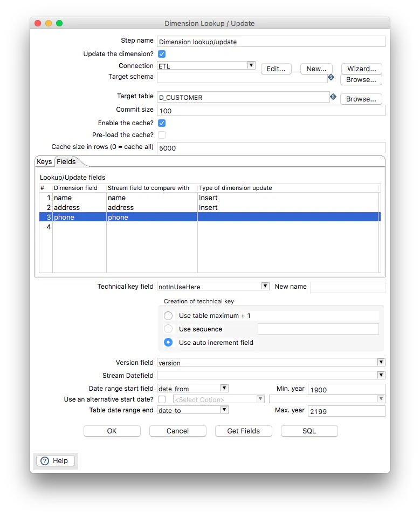Click the Edit... connection button

(x=276, y=69)
